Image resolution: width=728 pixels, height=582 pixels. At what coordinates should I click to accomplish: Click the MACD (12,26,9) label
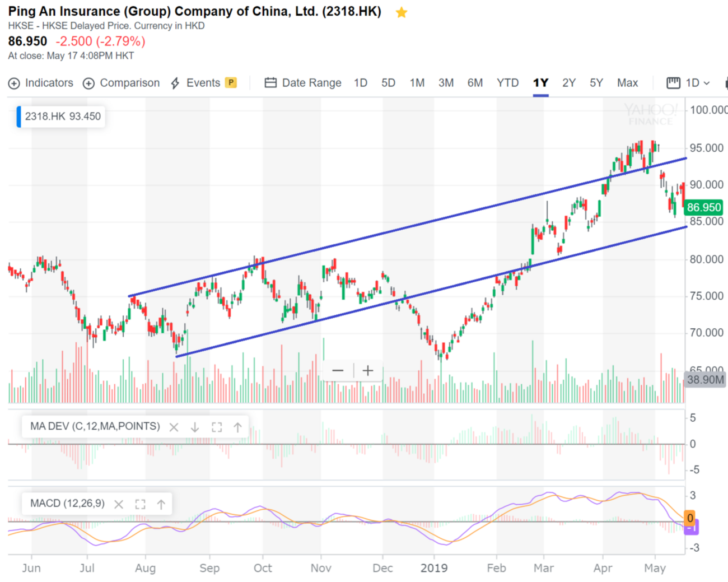67,503
